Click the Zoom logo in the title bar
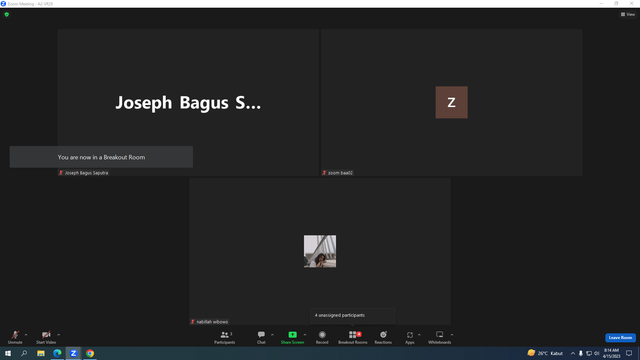Viewport: 640px width, 360px height. (x=3, y=4)
